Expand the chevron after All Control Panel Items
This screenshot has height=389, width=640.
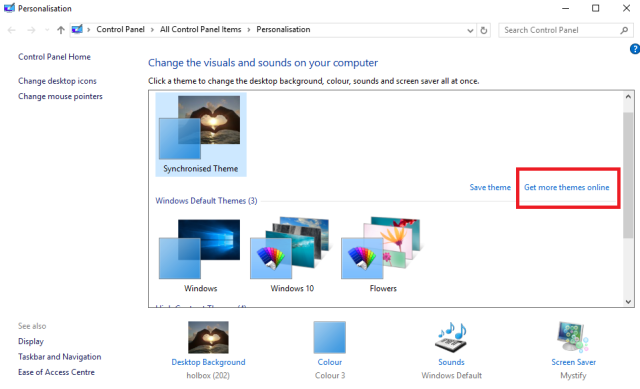coord(249,30)
